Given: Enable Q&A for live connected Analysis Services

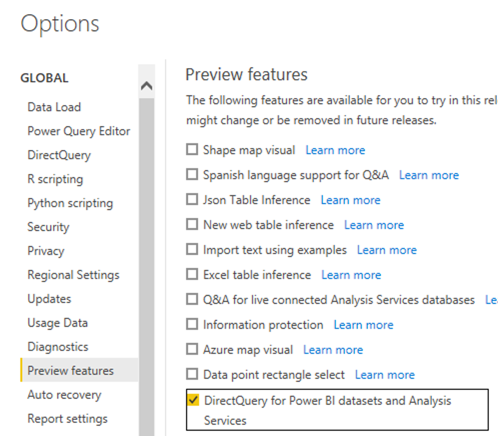Looking at the screenshot, I should tap(192, 299).
